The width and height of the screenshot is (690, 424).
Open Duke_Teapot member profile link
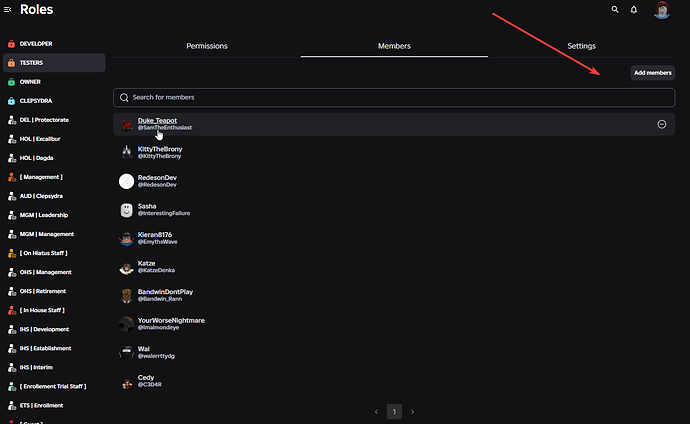pyautogui.click(x=157, y=120)
